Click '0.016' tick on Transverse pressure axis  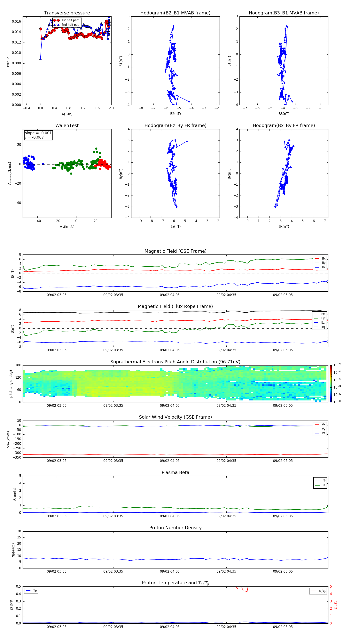17,21
